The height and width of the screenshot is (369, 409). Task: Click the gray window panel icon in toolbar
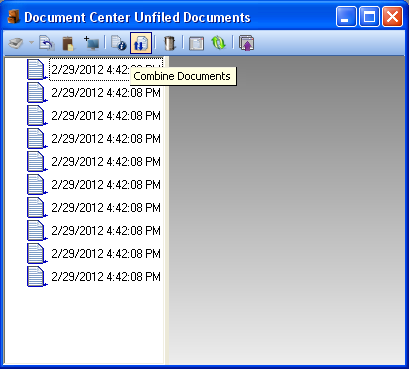196,43
